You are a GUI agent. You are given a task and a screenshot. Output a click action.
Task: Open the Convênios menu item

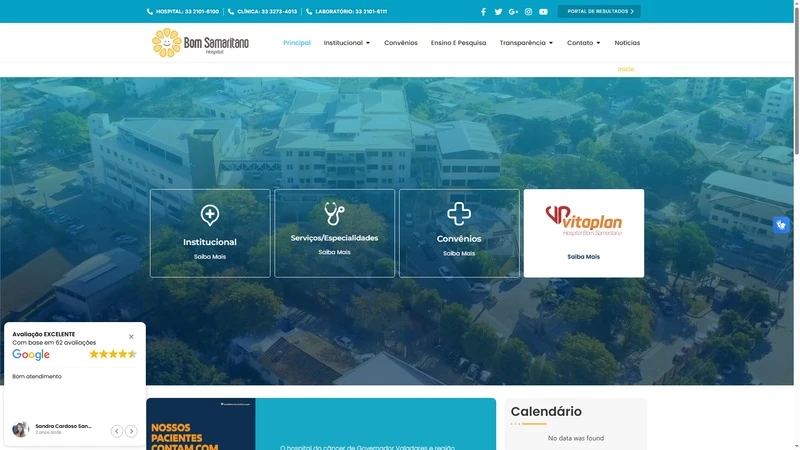tap(401, 43)
